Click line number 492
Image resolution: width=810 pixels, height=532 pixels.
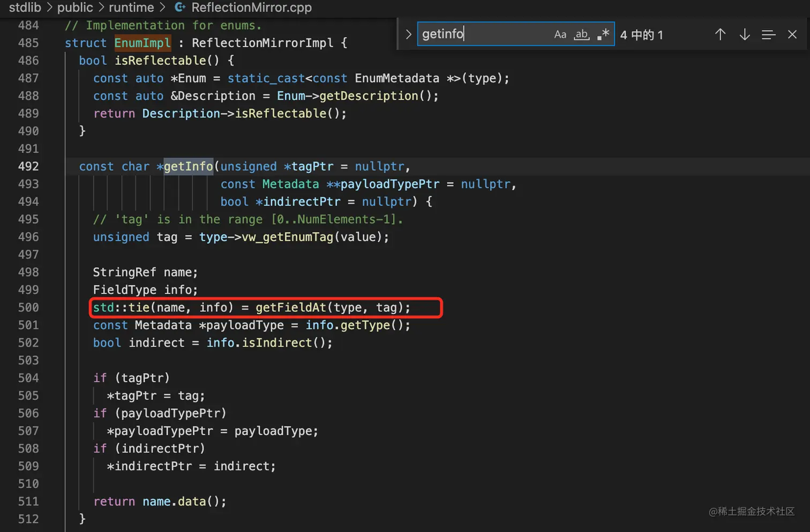tap(28, 166)
